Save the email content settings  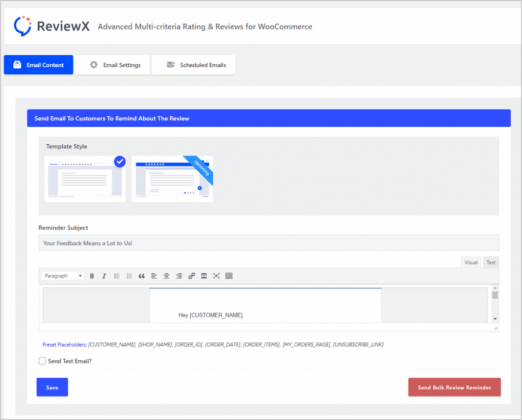point(52,387)
